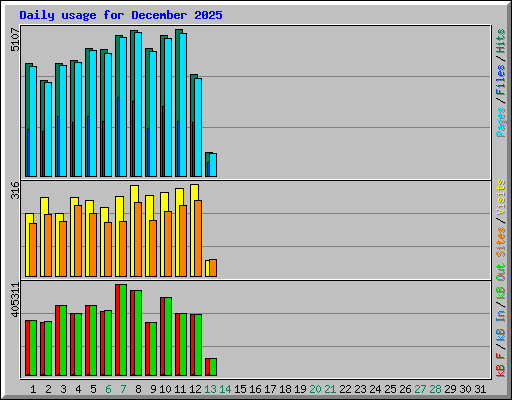Select day label 29 on x-axis
Image resolution: width=512 pixels, height=400 pixels.
pyautogui.click(x=450, y=389)
